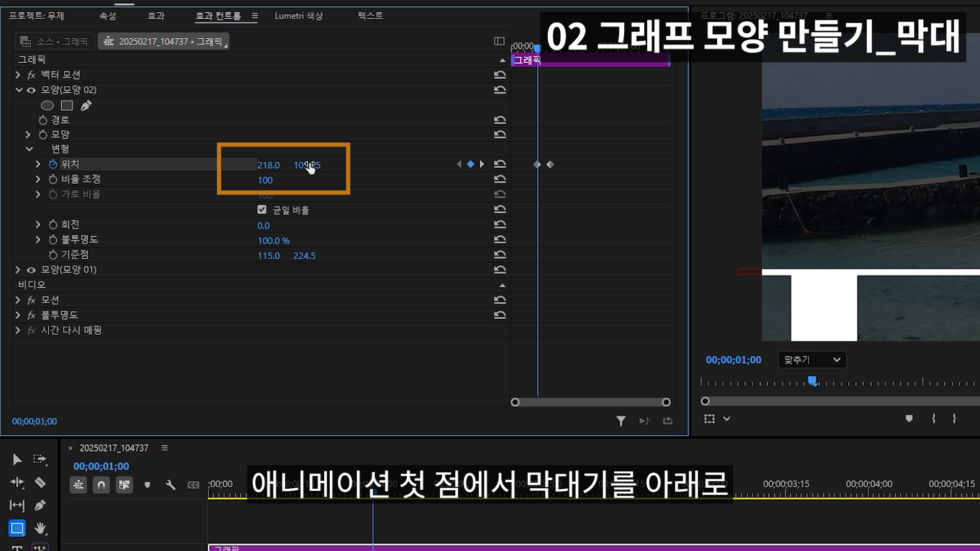Click the filter properties funnel icon

[x=621, y=421]
